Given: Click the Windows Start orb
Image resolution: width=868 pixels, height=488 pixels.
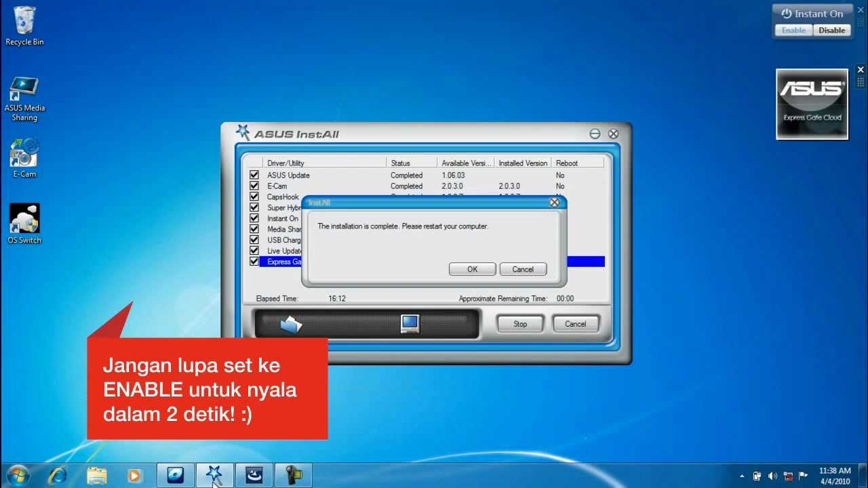Looking at the screenshot, I should (x=18, y=475).
